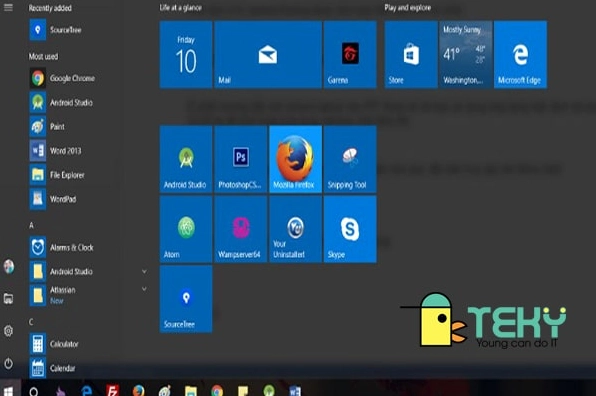Open the Store tile
The width and height of the screenshot is (596, 396).
click(x=411, y=54)
